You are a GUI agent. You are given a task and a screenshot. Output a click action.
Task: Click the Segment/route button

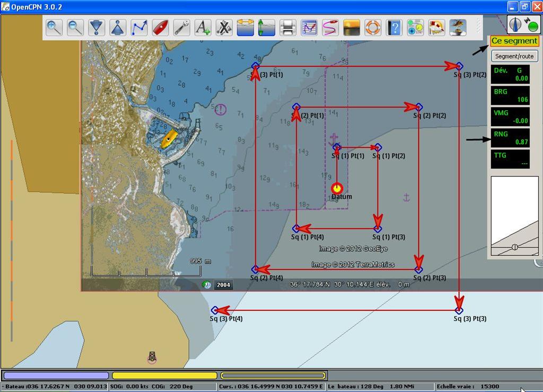tap(514, 56)
